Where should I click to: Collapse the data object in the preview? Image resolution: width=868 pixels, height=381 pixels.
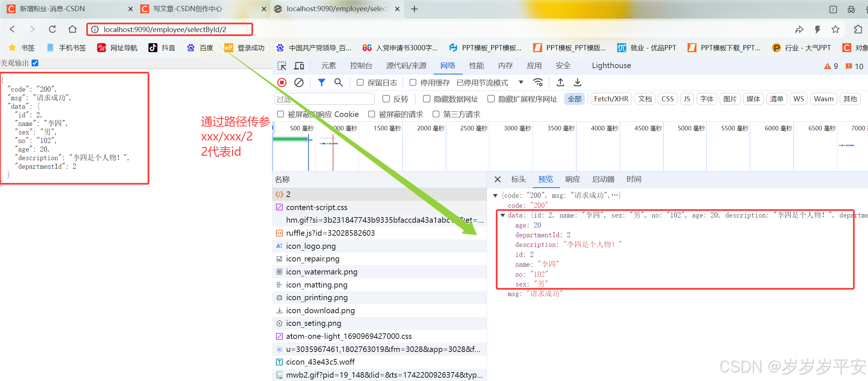503,215
